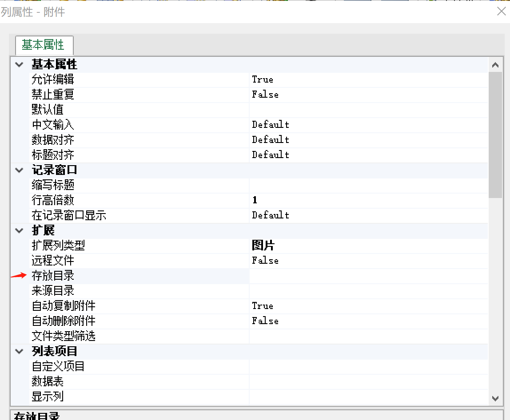Screen dimensions: 510x420
Task: Click the 存放目录 value field
Action: point(368,276)
